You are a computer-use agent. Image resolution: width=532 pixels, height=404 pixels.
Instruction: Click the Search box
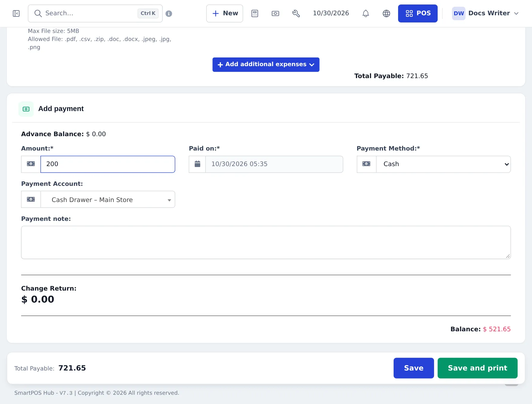point(95,13)
